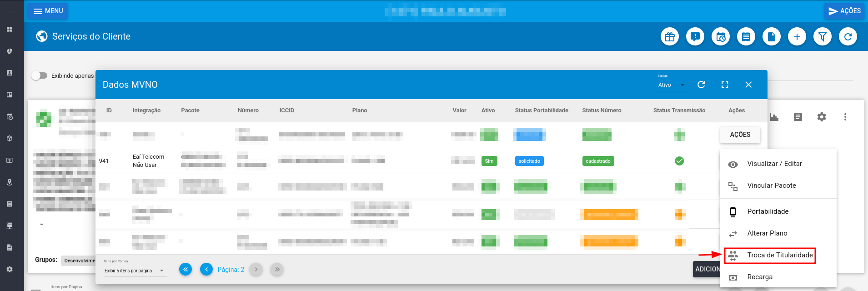Screen dimensions: 868x291
Task: Toggle the Exibindo apenas switch
Action: pyautogui.click(x=40, y=75)
